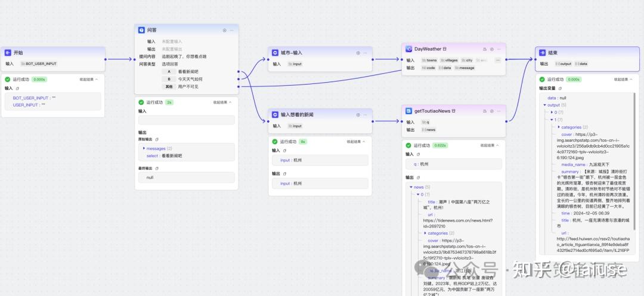
Task: Copy 输入 in getToutiaoNews result
Action: click(418, 155)
